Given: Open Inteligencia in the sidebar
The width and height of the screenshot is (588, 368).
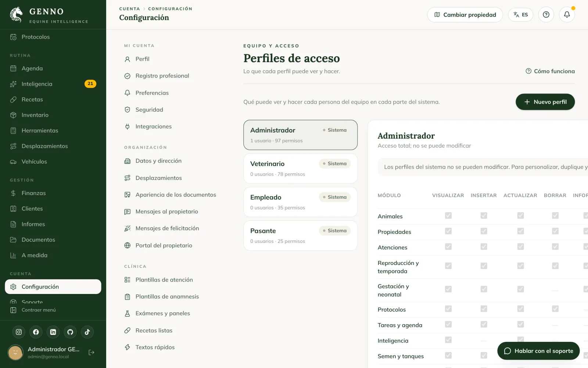Looking at the screenshot, I should click(53, 84).
